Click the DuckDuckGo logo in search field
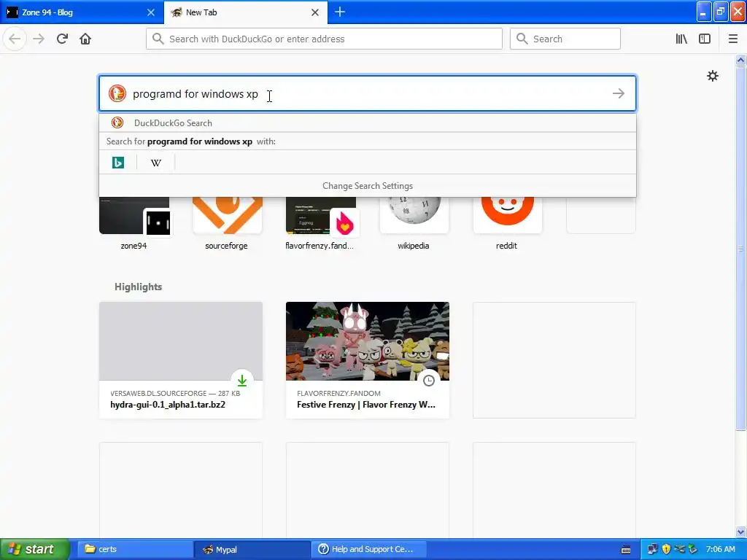 [x=117, y=93]
